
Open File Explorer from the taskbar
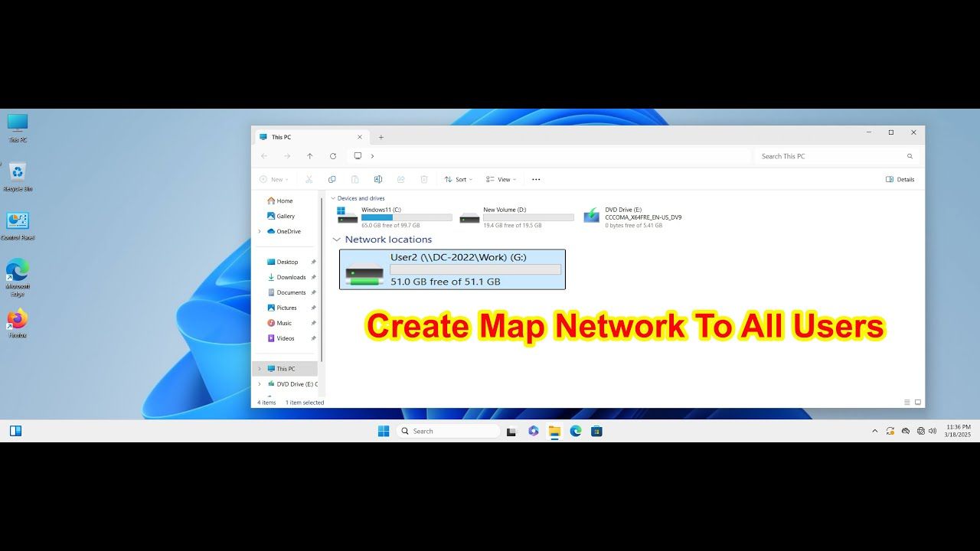pyautogui.click(x=554, y=431)
